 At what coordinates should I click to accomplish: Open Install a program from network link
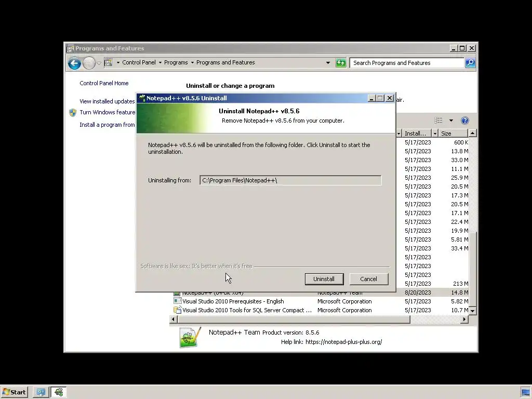point(107,125)
